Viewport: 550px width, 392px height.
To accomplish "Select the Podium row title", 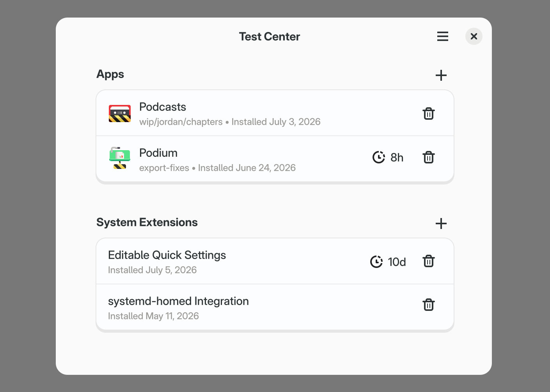I will pos(158,153).
